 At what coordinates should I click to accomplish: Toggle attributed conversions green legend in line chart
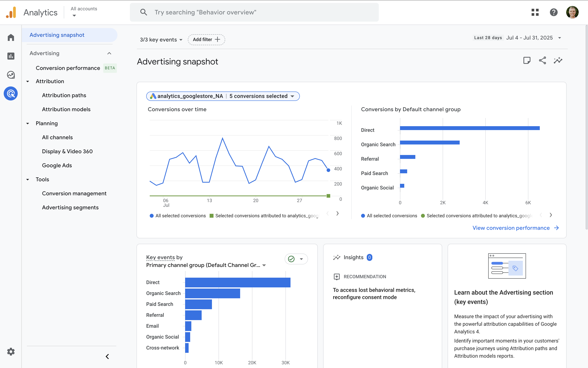[x=264, y=216]
